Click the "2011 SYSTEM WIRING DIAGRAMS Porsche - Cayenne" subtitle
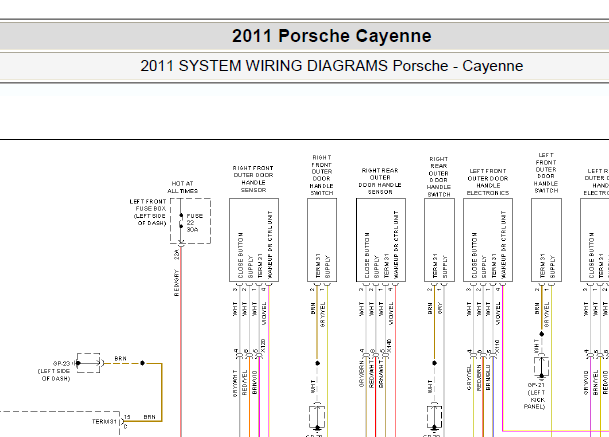Viewport: 609px width, 437px height. click(332, 66)
